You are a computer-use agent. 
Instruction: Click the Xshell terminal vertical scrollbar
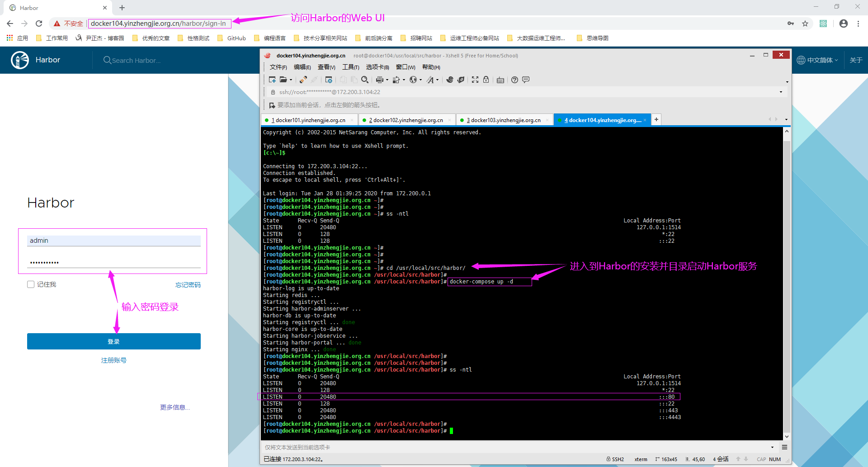coord(787,284)
